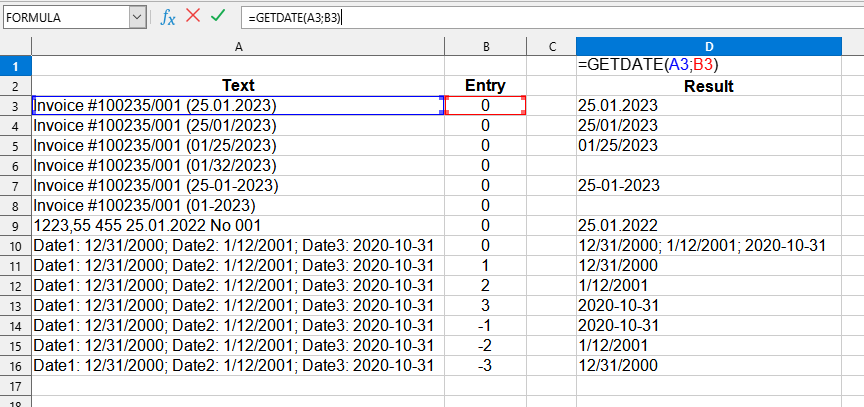Select cell A4 with Invoice (25/01/2023)

pos(238,126)
